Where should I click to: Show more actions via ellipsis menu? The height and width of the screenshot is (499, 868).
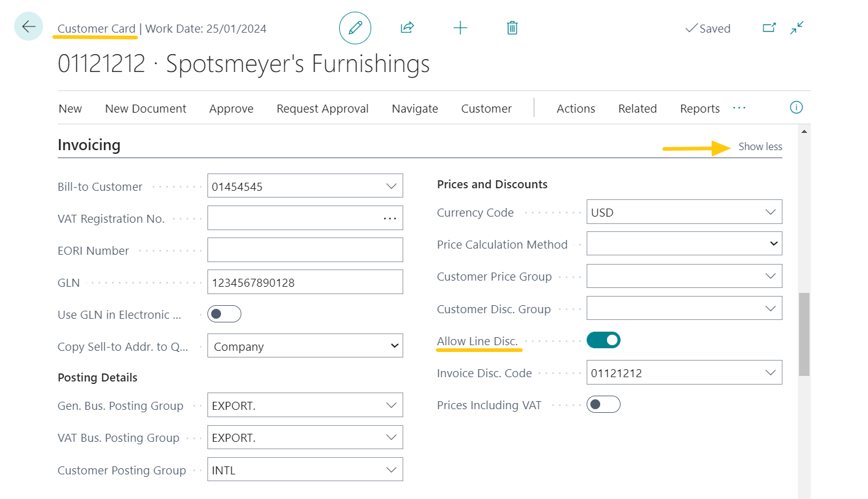(x=739, y=108)
